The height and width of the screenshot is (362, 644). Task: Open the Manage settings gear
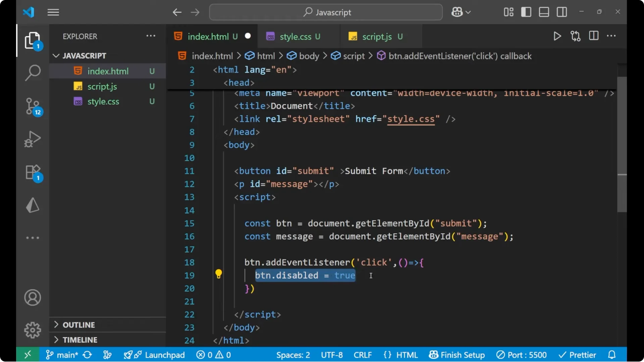click(33, 330)
